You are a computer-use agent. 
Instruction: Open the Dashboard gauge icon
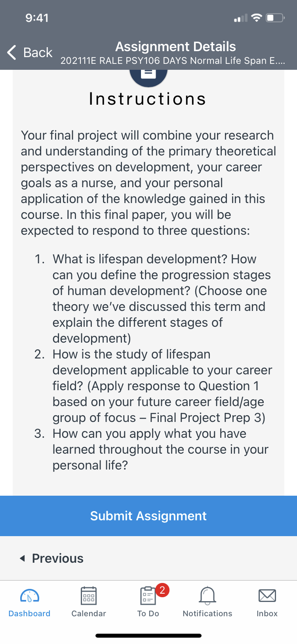click(30, 596)
